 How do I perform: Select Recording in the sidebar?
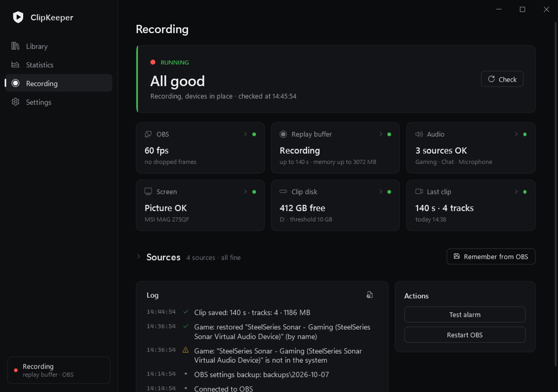[x=59, y=83]
